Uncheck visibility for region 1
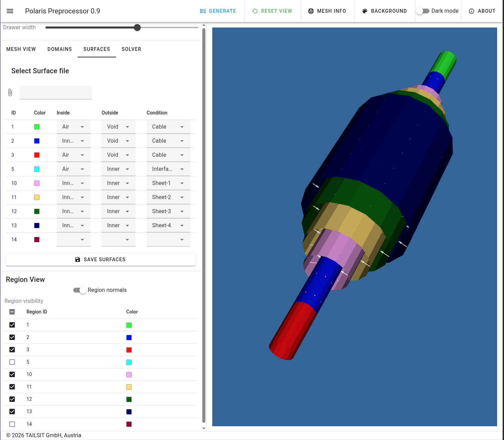504x440 pixels. [x=12, y=325]
